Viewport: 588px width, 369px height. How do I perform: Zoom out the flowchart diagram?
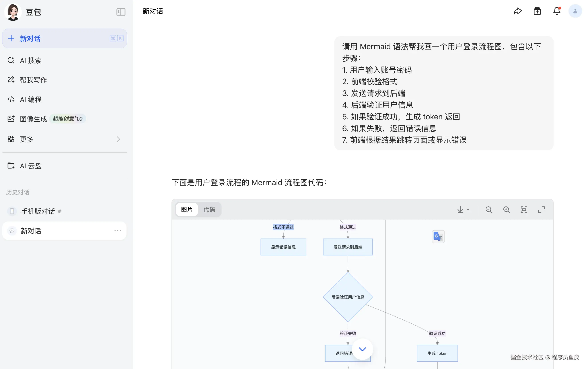point(489,210)
